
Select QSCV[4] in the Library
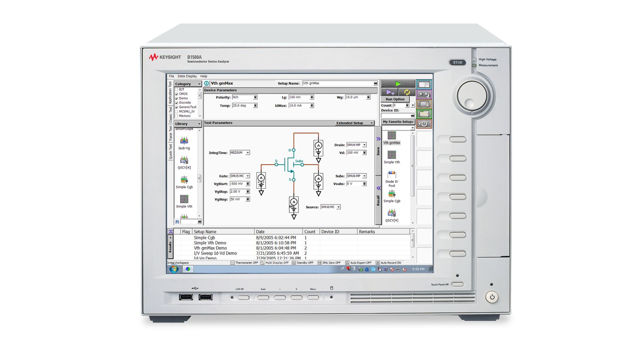(x=184, y=162)
